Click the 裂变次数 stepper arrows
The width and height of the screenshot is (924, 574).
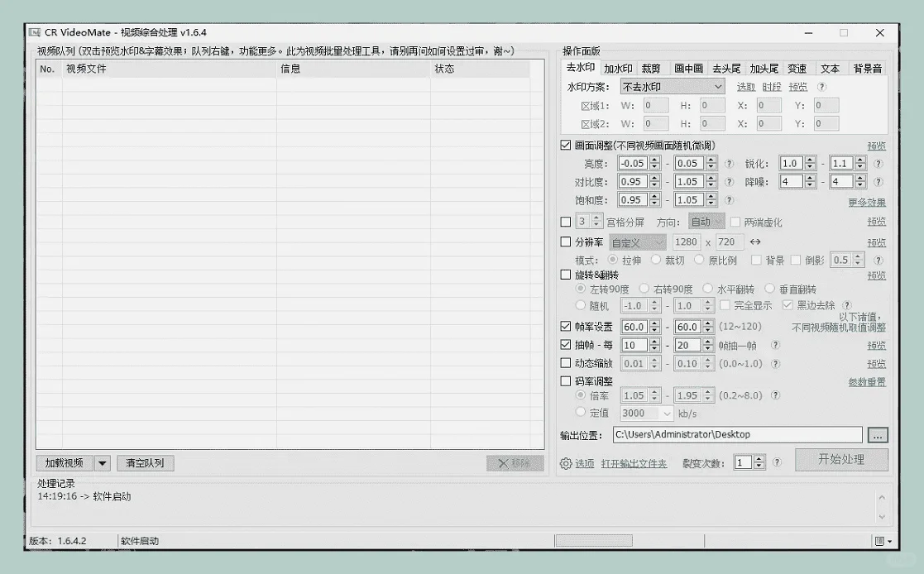(759, 462)
